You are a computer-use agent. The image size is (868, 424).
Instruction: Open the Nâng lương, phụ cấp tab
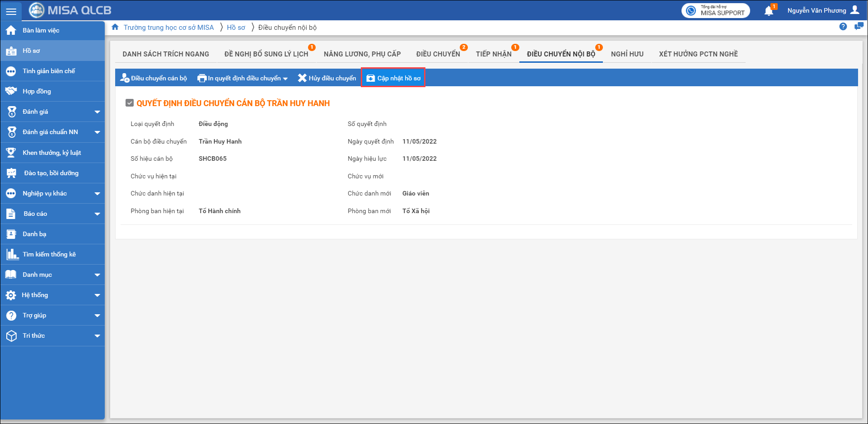point(362,54)
